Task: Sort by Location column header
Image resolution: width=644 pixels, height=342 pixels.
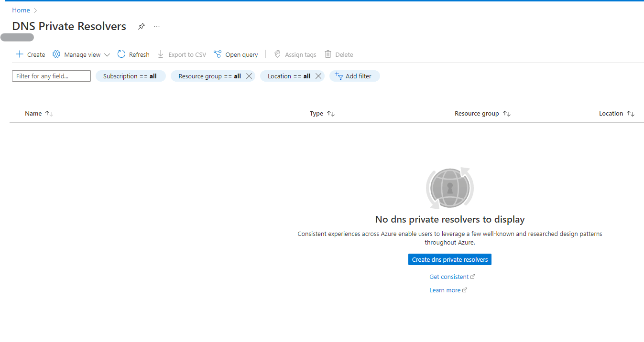Action: pyautogui.click(x=617, y=114)
